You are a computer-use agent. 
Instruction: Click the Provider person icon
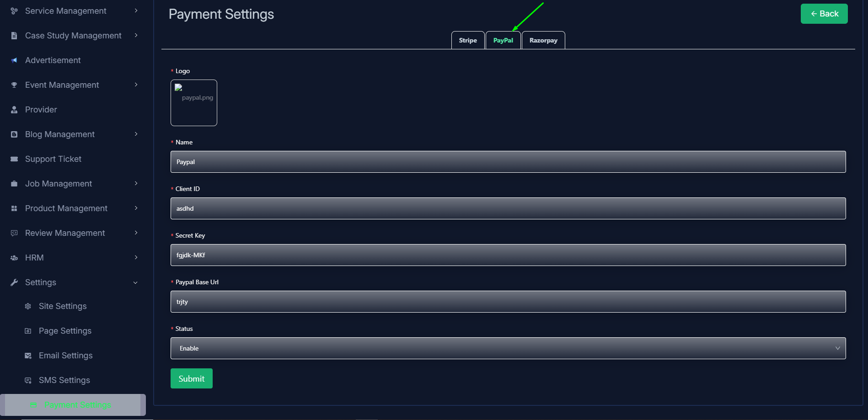(14, 110)
